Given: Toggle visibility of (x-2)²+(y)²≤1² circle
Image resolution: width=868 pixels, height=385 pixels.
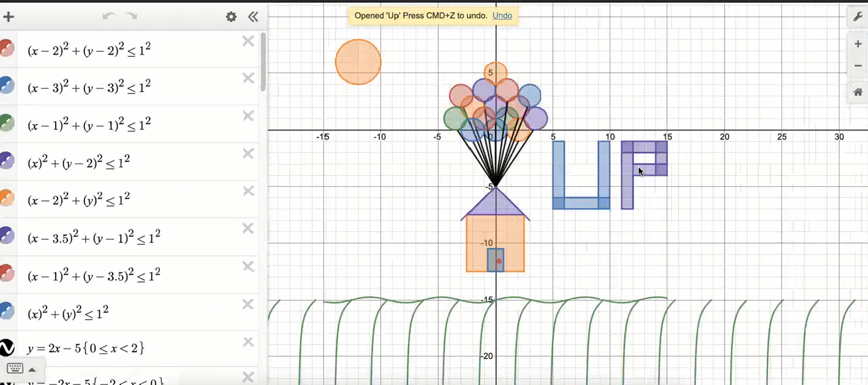Looking at the screenshot, I should (6, 198).
